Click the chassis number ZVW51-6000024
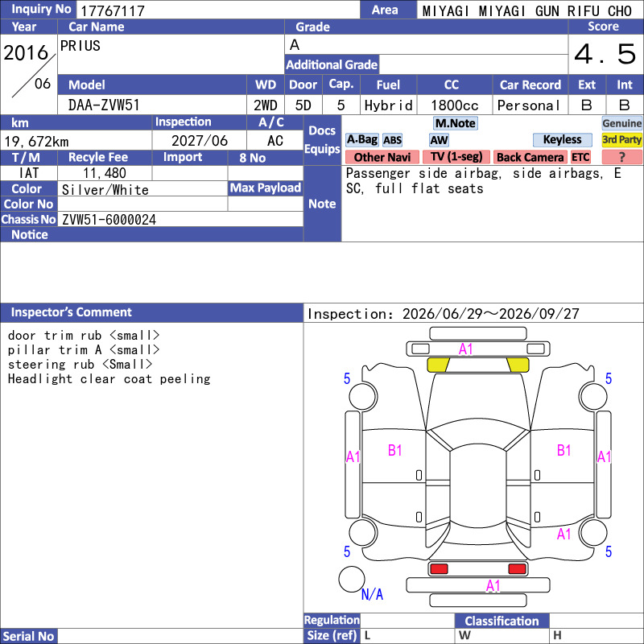644x644 pixels. point(109,220)
